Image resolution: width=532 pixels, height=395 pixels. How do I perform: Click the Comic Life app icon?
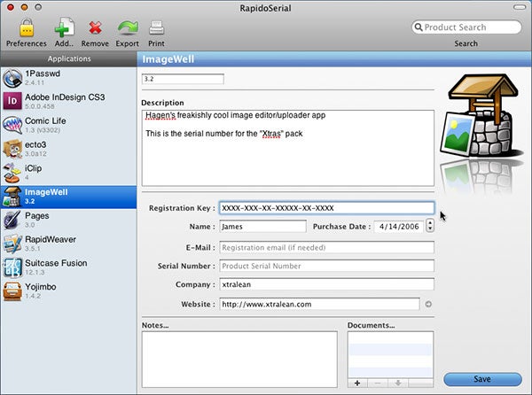point(12,125)
